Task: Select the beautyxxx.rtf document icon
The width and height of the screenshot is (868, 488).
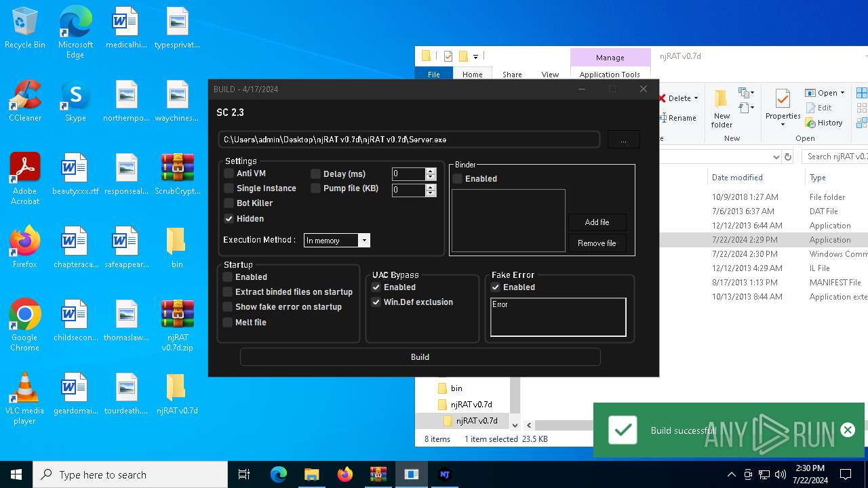Action: pos(75,175)
